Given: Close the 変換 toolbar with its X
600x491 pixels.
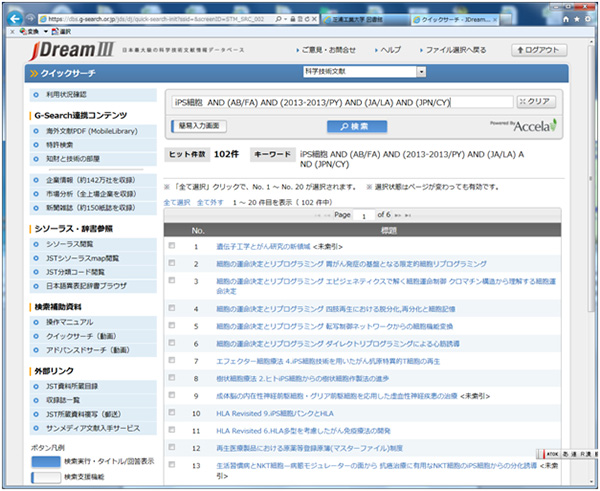Looking at the screenshot, I should tap(12, 31).
